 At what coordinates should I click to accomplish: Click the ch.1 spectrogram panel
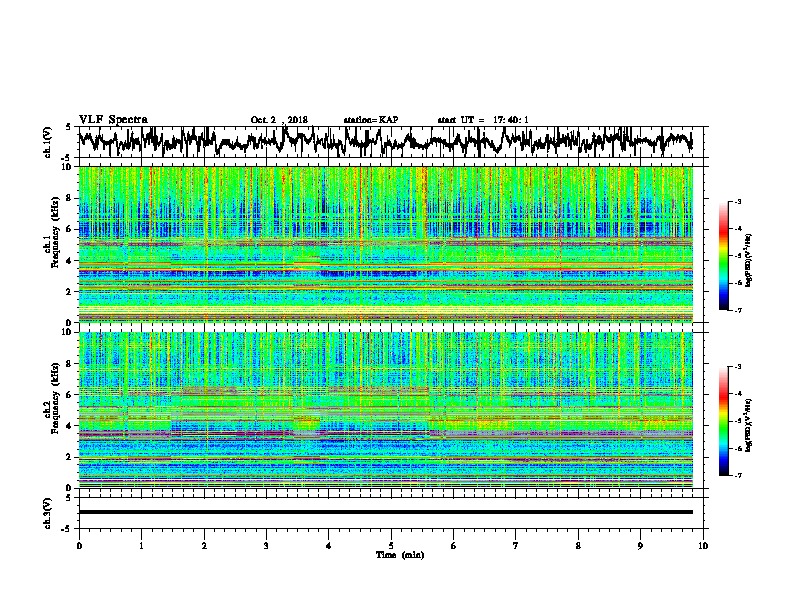pyautogui.click(x=386, y=244)
